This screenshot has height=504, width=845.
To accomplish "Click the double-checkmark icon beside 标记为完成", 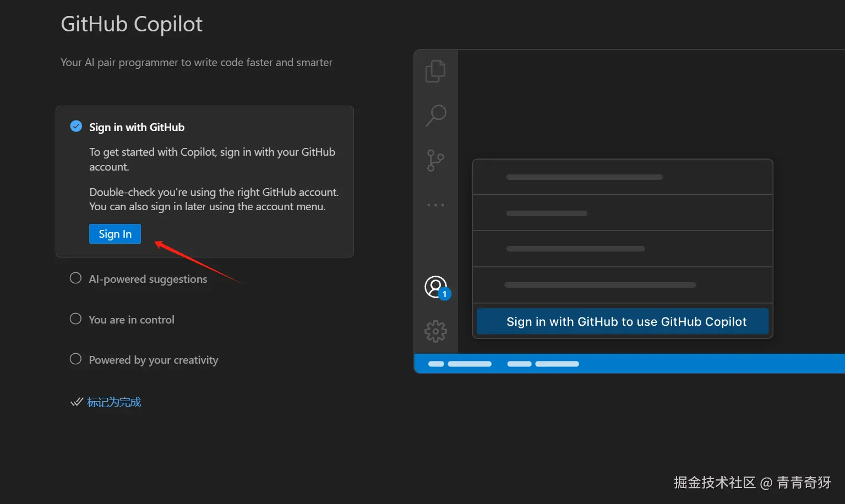I will click(x=77, y=402).
